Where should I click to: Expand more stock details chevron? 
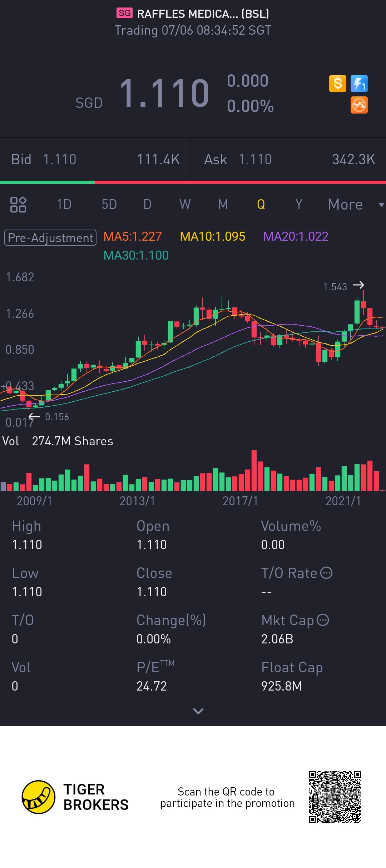[198, 711]
